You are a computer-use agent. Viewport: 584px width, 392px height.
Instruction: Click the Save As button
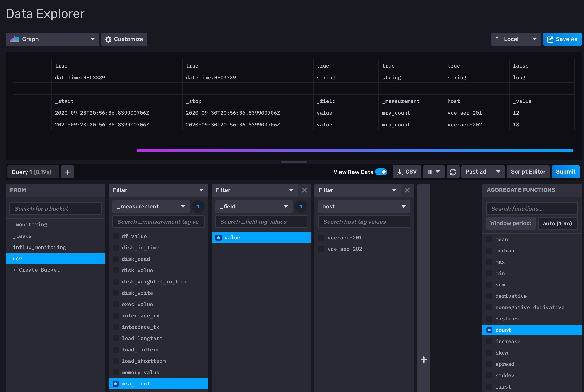tap(562, 39)
